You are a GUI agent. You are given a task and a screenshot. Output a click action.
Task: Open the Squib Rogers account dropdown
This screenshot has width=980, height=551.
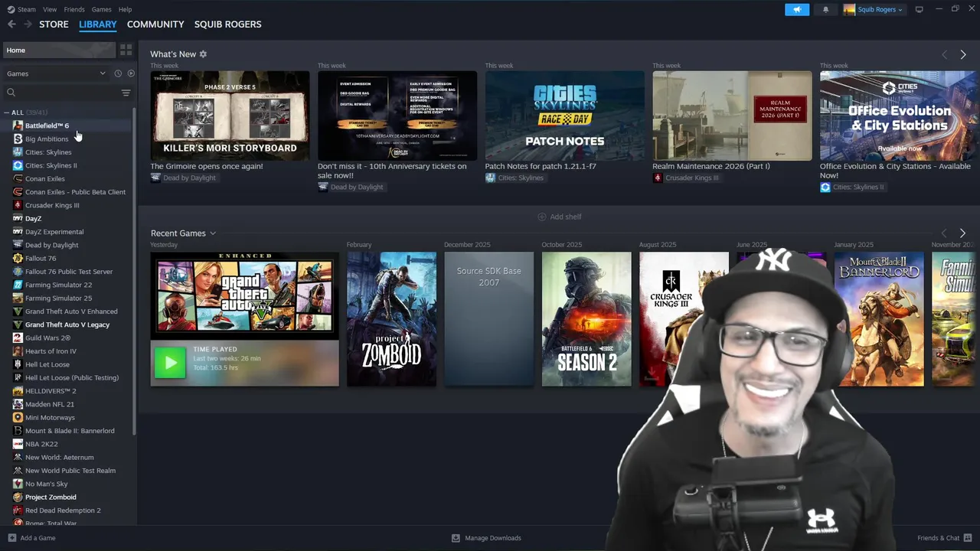click(874, 9)
